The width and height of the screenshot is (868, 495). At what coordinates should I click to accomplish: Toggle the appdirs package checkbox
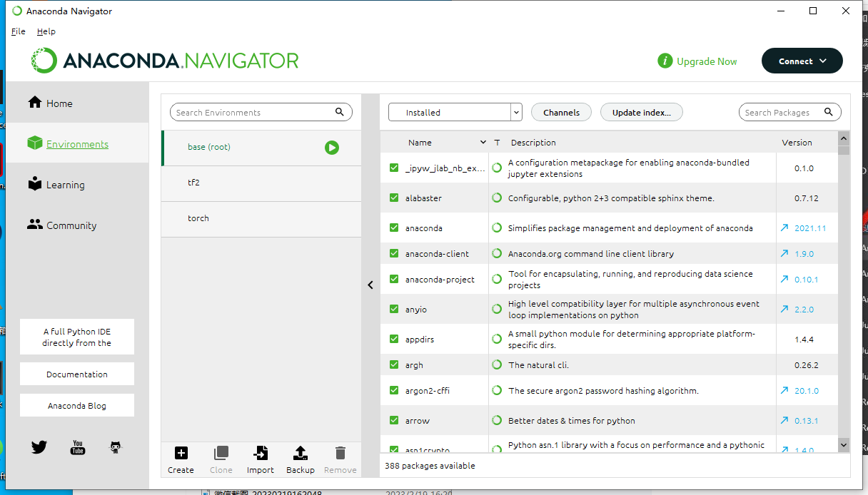pos(394,340)
